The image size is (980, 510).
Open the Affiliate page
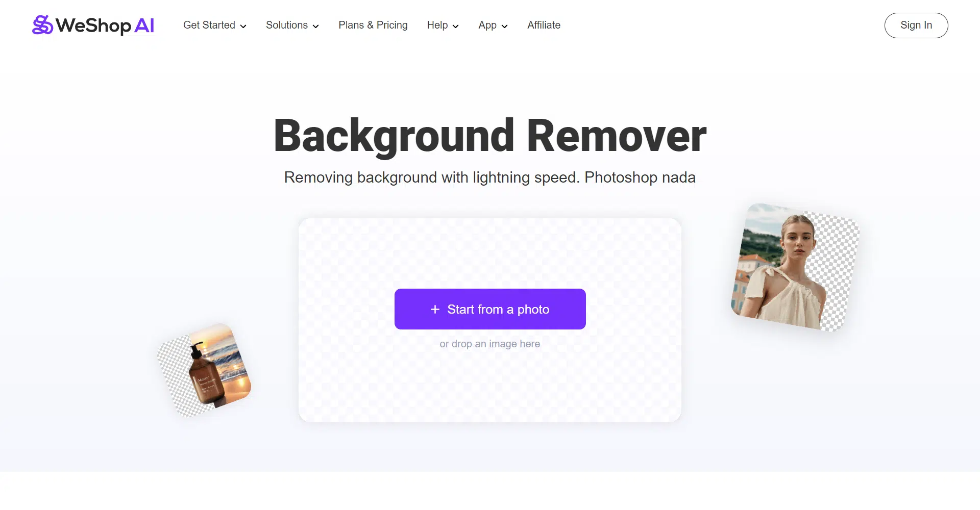[x=544, y=25]
